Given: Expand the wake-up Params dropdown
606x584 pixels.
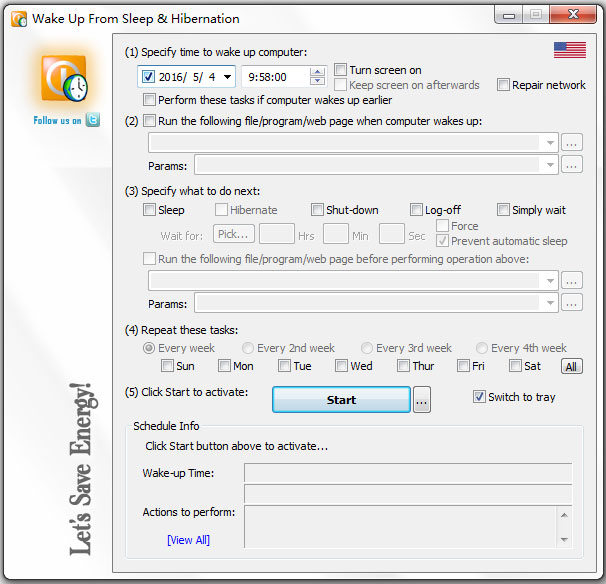Looking at the screenshot, I should click(550, 165).
